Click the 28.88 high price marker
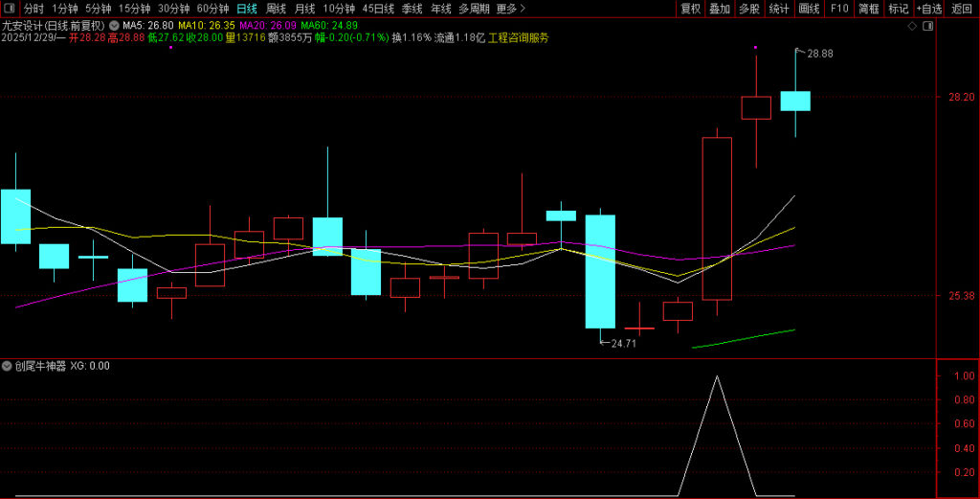This screenshot has width=980, height=499. pos(819,54)
